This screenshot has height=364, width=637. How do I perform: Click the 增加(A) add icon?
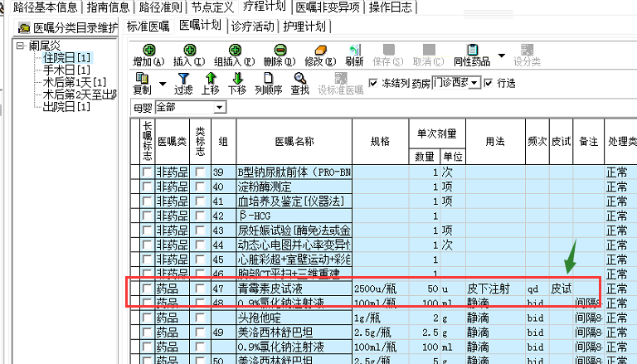[149, 50]
